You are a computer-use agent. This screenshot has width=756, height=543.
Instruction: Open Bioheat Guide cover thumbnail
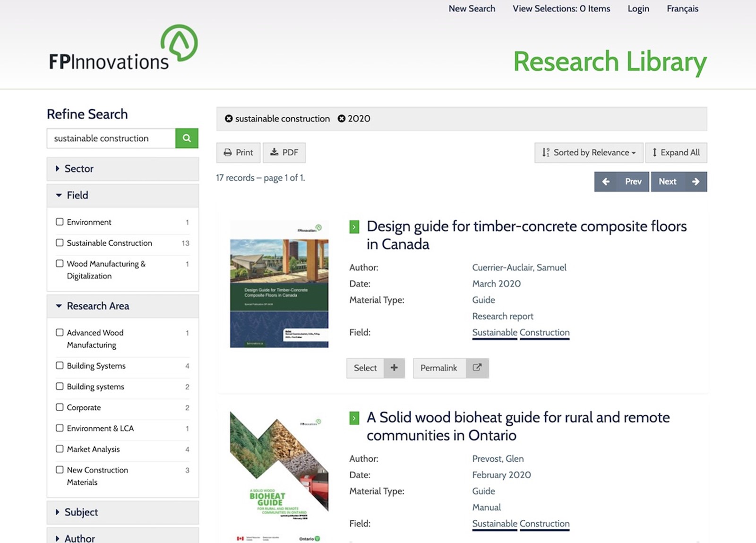279,476
